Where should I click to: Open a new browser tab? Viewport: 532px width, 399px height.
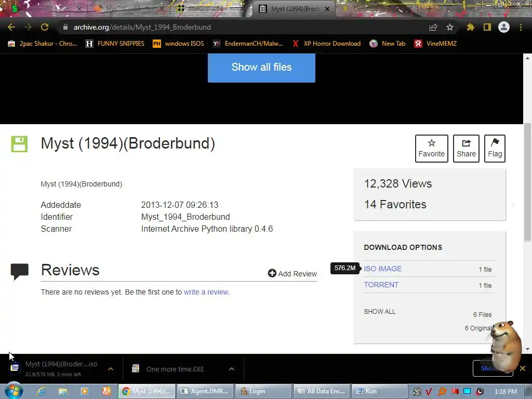[x=429, y=9]
